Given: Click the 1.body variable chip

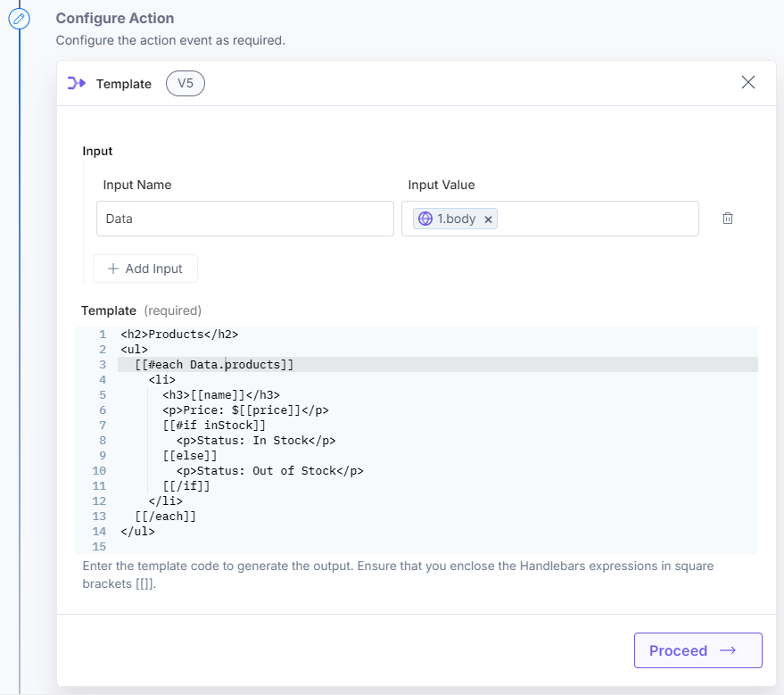Looking at the screenshot, I should (455, 219).
